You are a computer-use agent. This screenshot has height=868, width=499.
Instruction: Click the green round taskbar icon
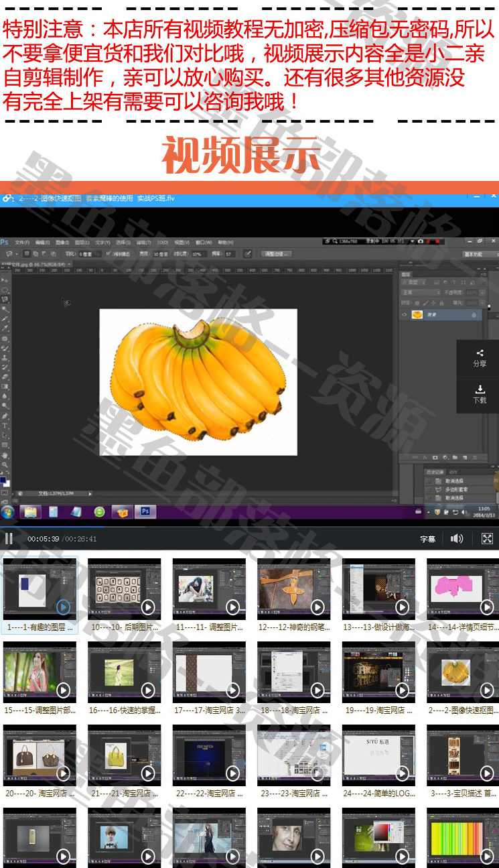[x=99, y=512]
